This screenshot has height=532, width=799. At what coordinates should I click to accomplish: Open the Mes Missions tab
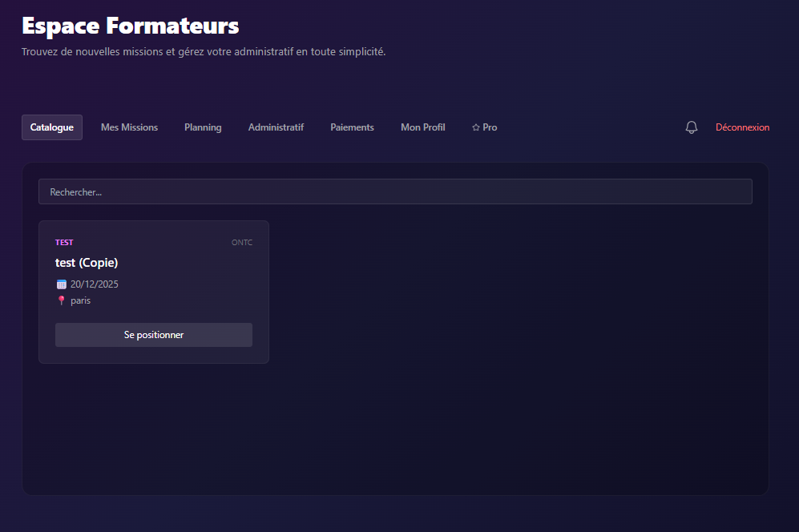(x=129, y=127)
